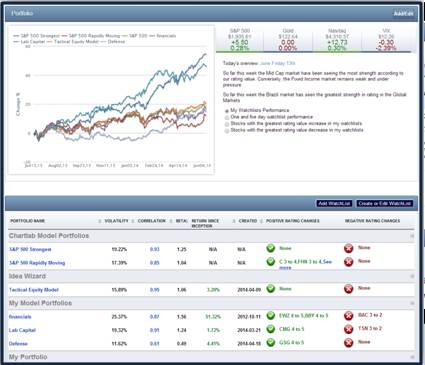Sort by the Correlation column arrows
Viewport: 425px width, 365px height.
point(171,221)
